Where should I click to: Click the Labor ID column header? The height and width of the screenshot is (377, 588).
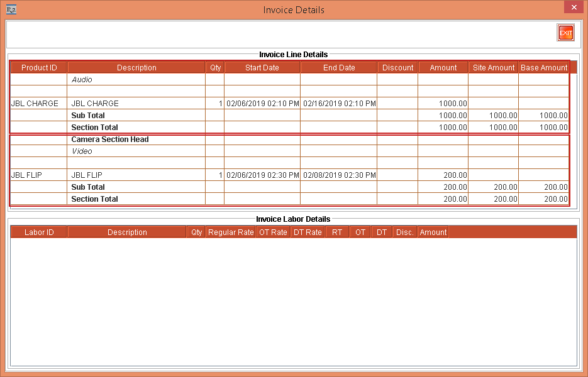tap(39, 232)
